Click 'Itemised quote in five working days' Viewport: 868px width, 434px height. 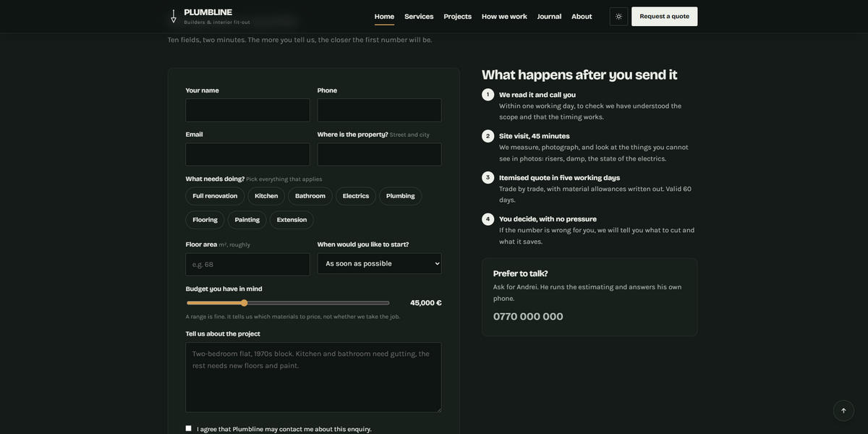(x=560, y=177)
